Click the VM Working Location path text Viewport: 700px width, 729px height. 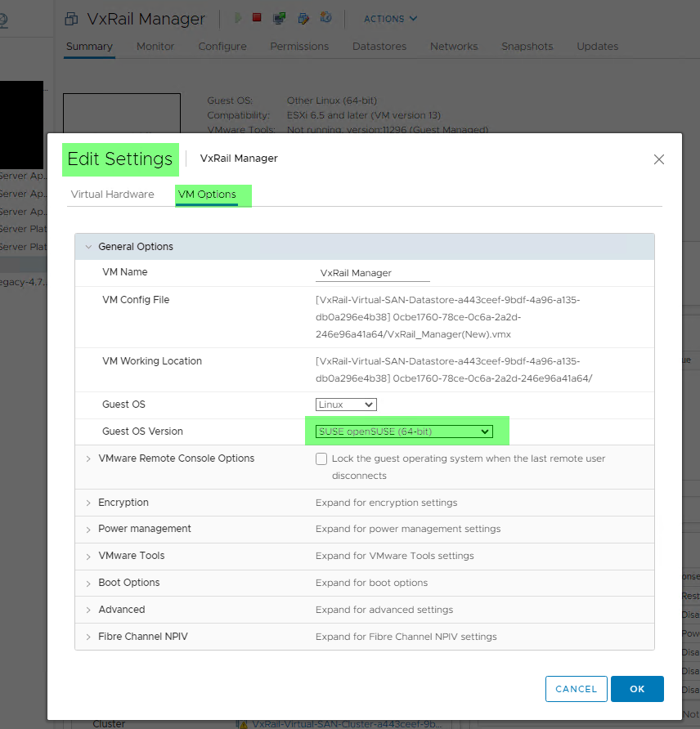point(454,369)
